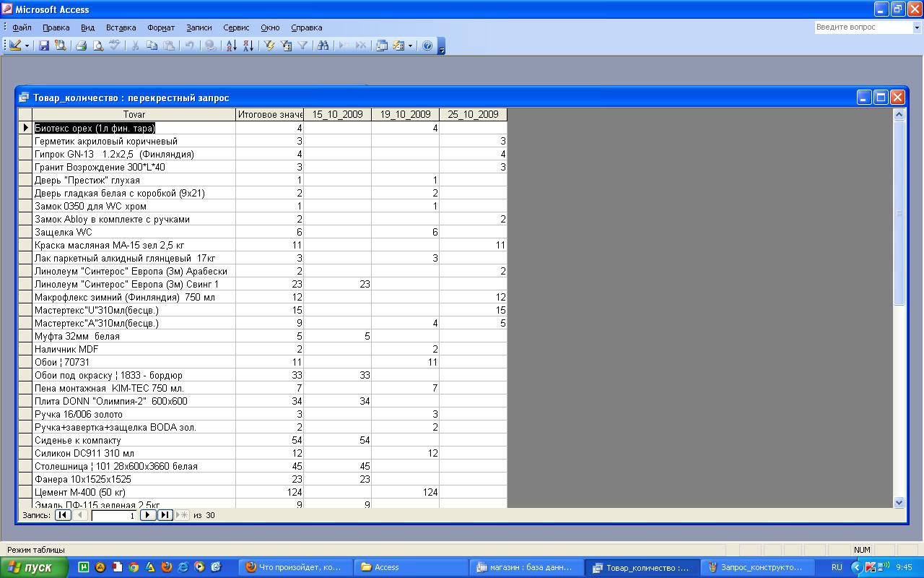The image size is (924, 578).
Task: Expand help question dropdown arrow
Action: [918, 27]
